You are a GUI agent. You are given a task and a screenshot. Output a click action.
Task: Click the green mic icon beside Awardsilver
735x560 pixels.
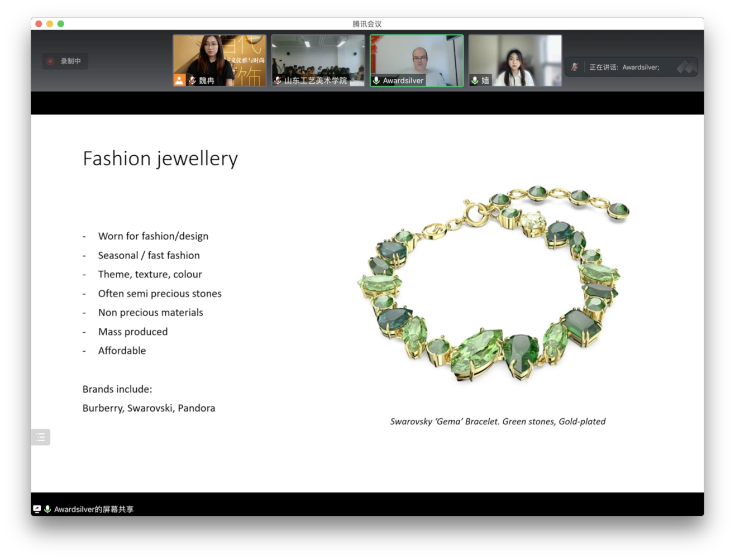(x=376, y=80)
